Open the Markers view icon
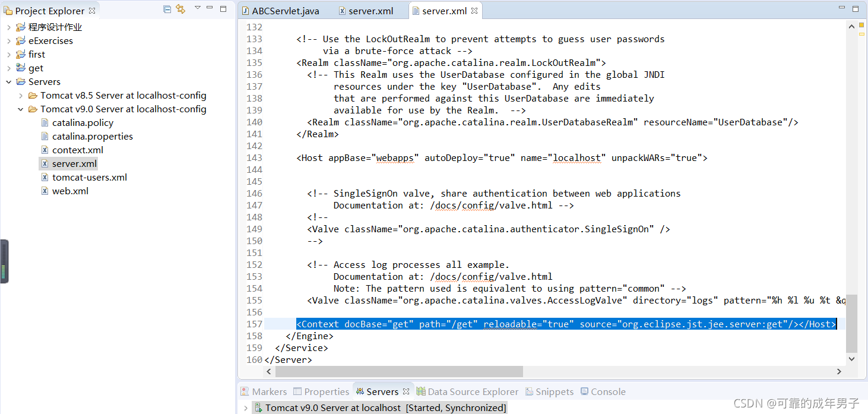This screenshot has height=414, width=868. pos(244,391)
